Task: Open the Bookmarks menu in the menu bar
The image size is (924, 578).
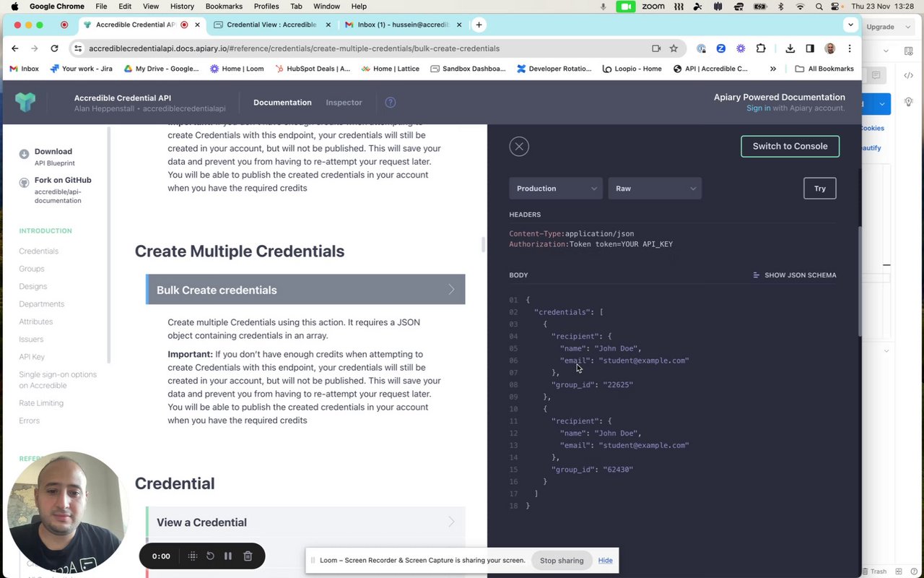Action: [x=224, y=7]
